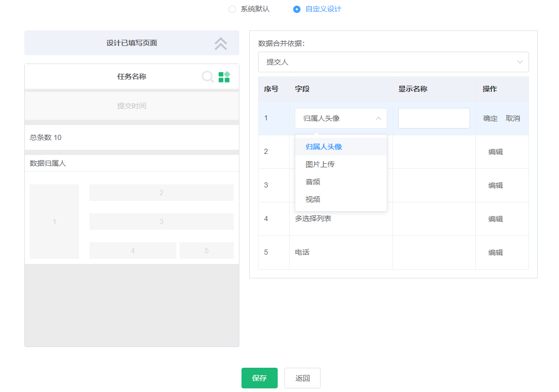The height and width of the screenshot is (392, 559).
Task: Open the 归属人头像 field combo box
Action: click(341, 118)
